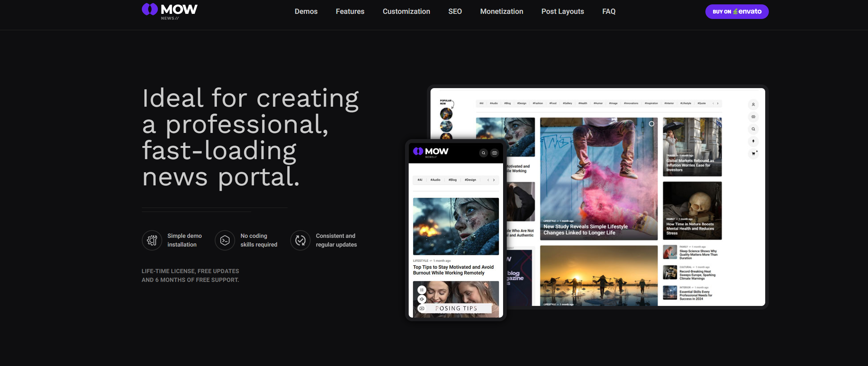Click the 'Ideal for creating' hero heading
This screenshot has height=366, width=868.
pyautogui.click(x=250, y=137)
